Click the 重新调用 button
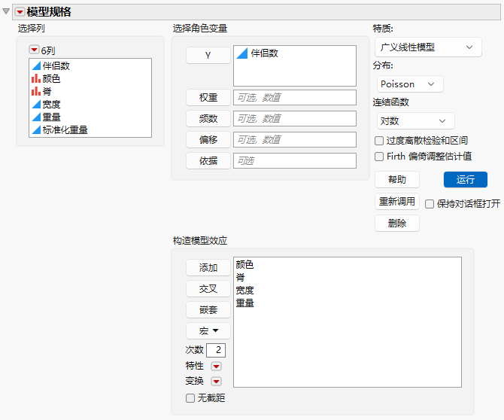 pos(397,201)
